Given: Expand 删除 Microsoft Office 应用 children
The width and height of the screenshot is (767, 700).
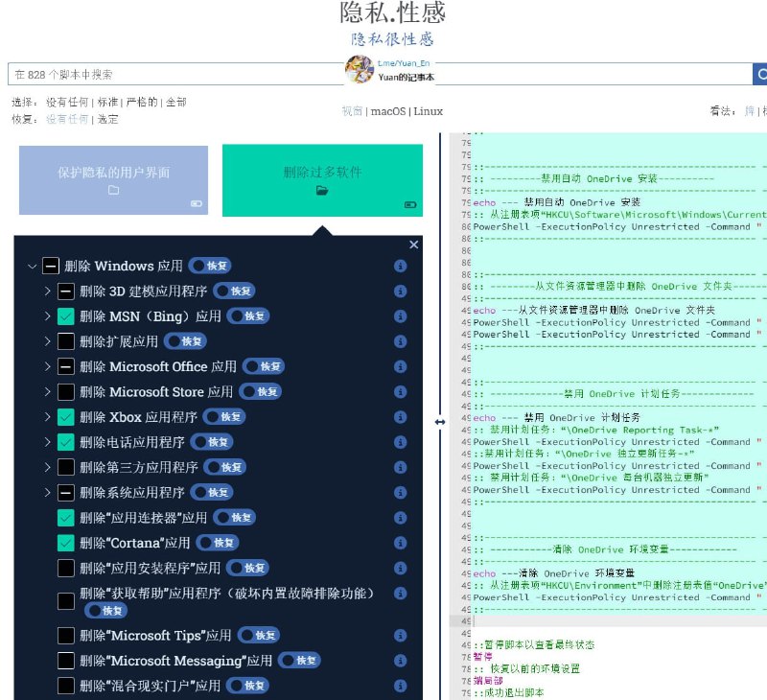Looking at the screenshot, I should click(47, 366).
